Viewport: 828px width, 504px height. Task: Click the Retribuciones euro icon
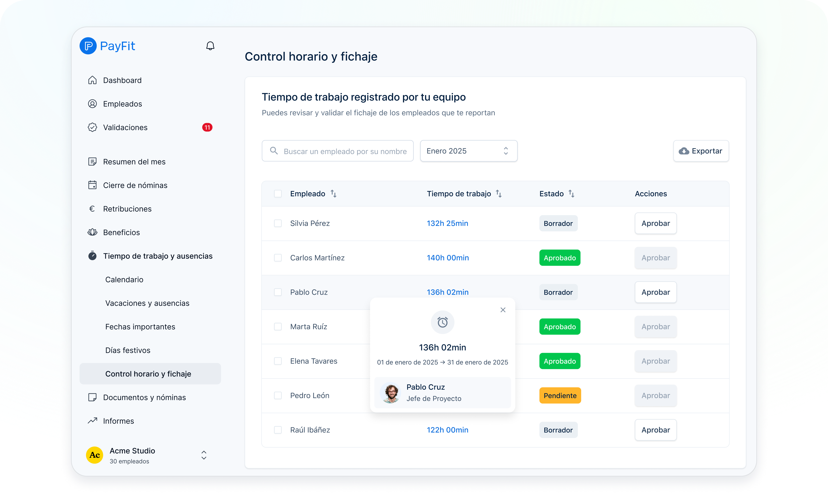point(92,209)
